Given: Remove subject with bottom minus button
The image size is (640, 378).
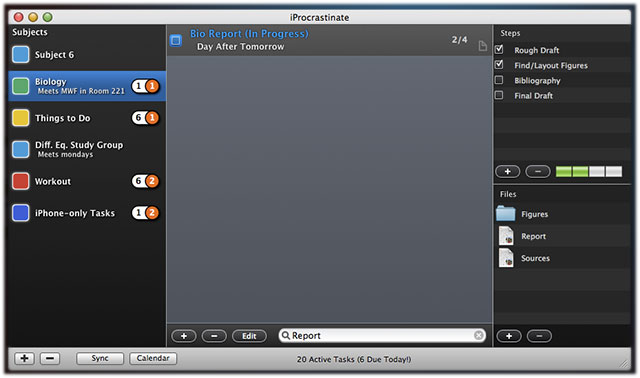Looking at the screenshot, I should pos(50,358).
